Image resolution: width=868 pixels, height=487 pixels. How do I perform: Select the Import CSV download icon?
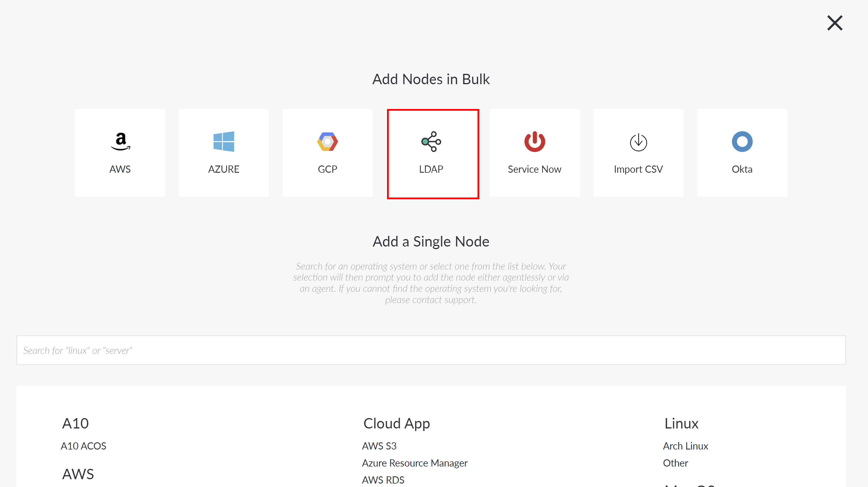point(639,142)
